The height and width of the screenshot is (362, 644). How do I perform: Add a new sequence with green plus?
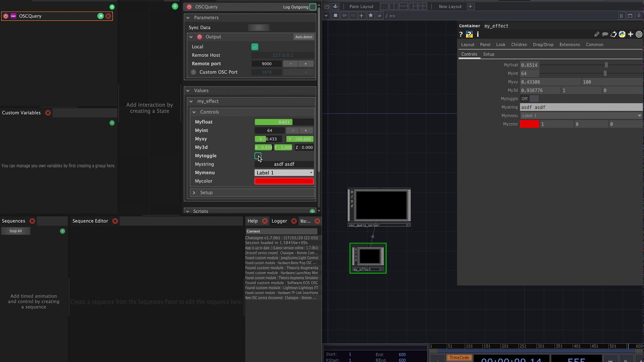point(62,231)
